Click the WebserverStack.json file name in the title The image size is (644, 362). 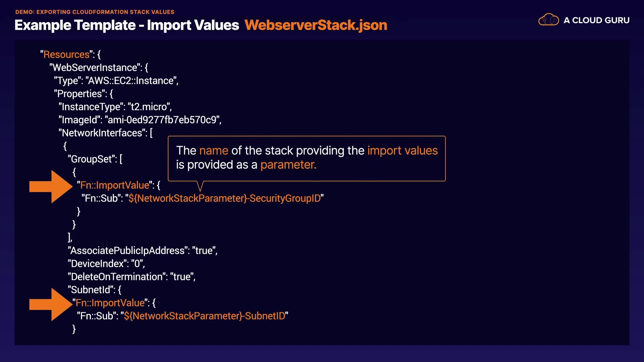click(x=316, y=25)
